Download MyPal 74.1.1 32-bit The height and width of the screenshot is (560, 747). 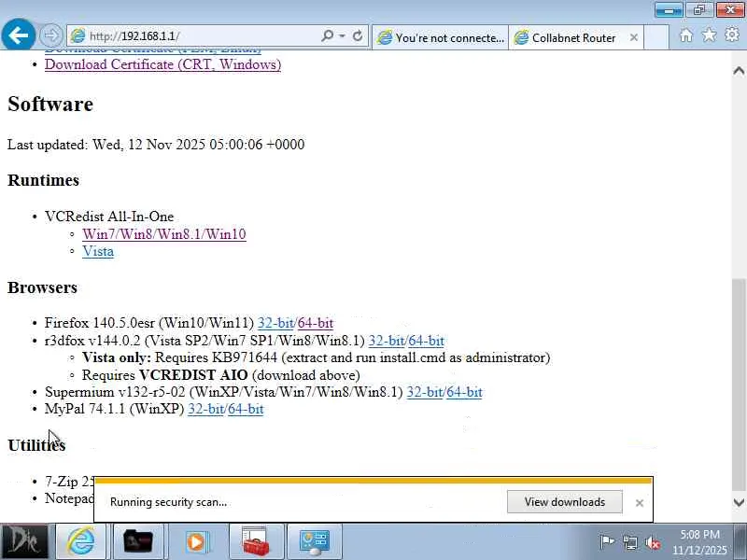(x=205, y=409)
